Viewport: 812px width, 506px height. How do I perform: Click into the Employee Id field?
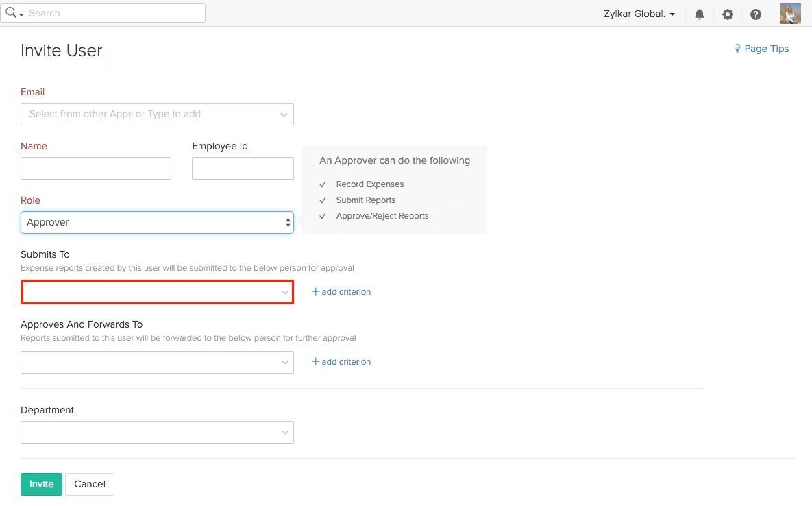pos(243,169)
